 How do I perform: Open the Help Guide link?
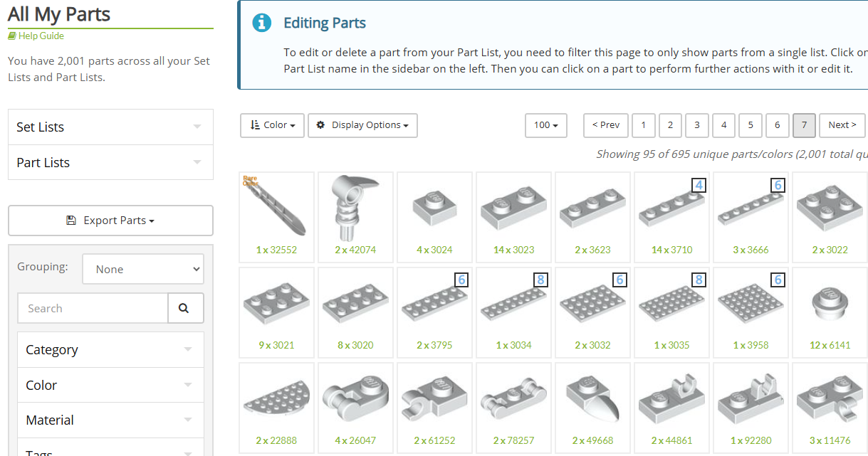coord(41,36)
